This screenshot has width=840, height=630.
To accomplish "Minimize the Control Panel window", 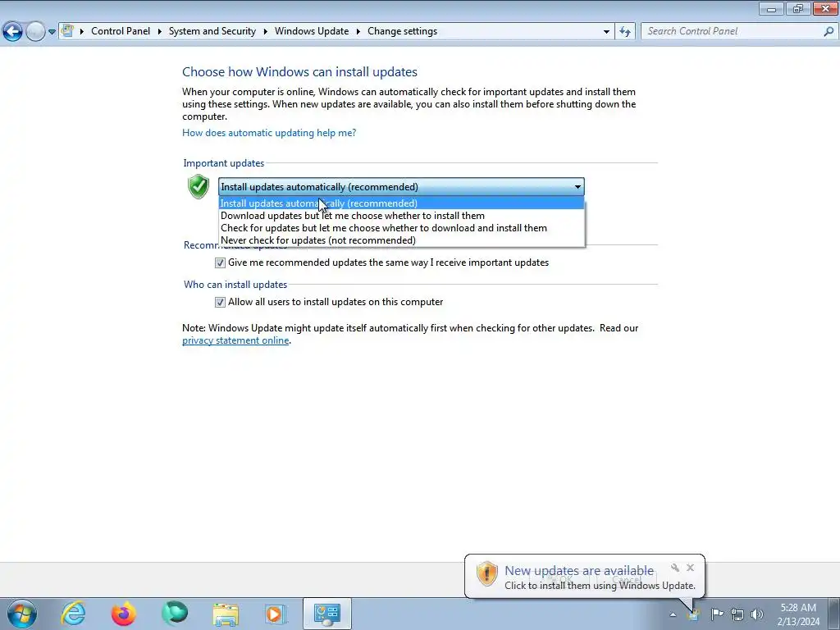I will click(x=771, y=8).
